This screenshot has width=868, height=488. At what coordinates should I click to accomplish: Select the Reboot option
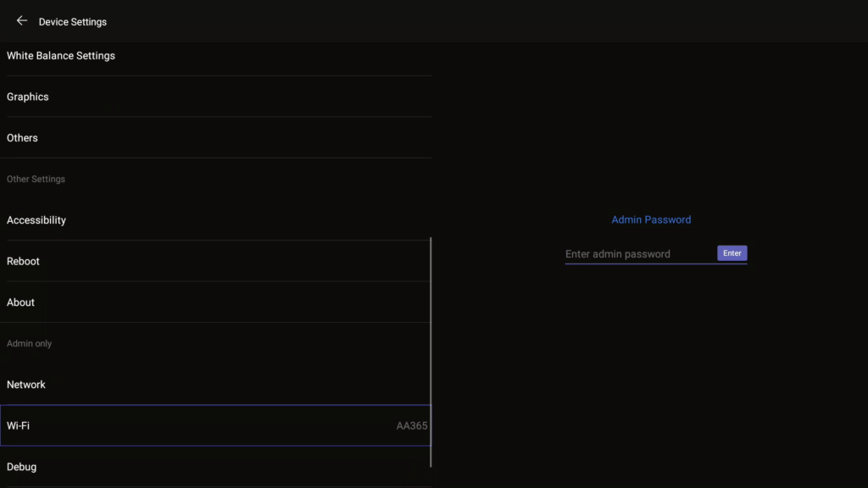(216, 261)
